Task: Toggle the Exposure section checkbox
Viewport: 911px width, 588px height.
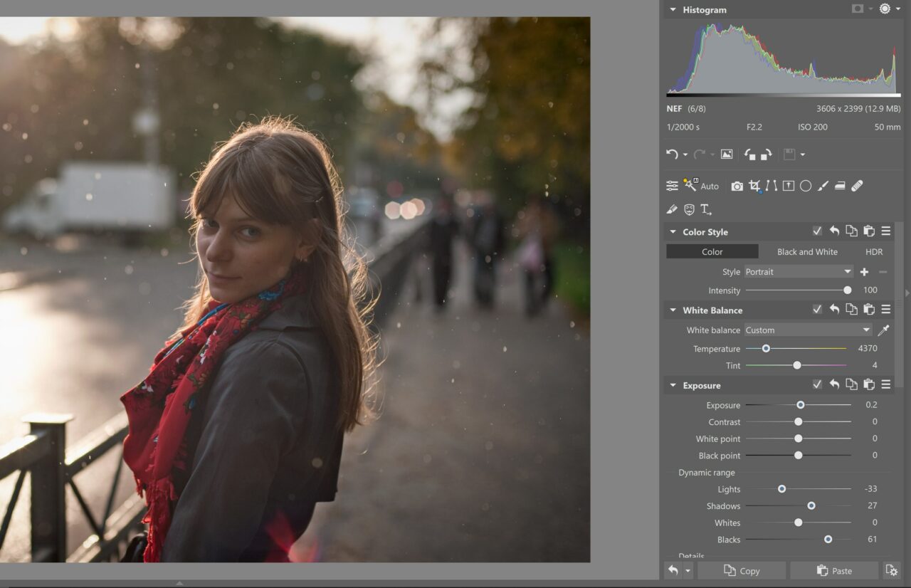Action: pos(817,384)
